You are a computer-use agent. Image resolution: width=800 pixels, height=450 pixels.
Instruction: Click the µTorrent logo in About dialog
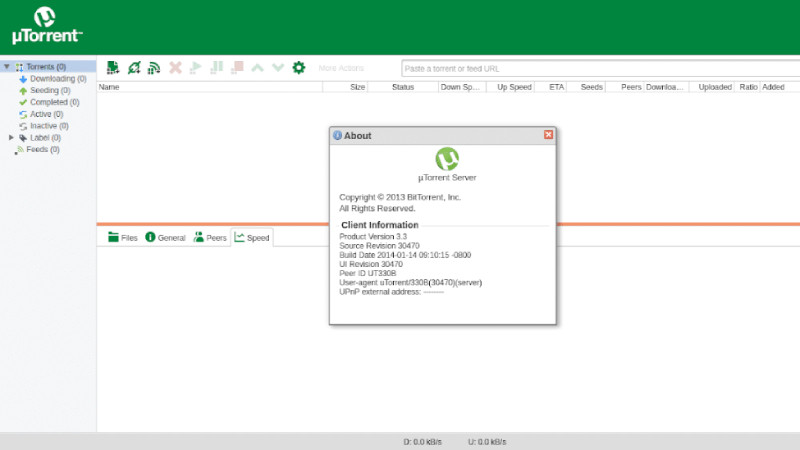[x=447, y=159]
